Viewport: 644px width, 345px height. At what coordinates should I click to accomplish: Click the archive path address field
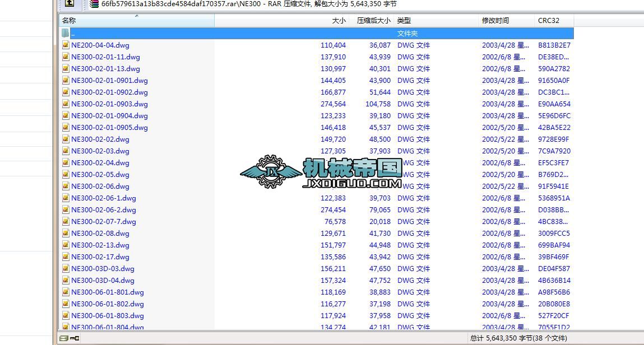pyautogui.click(x=365, y=4)
